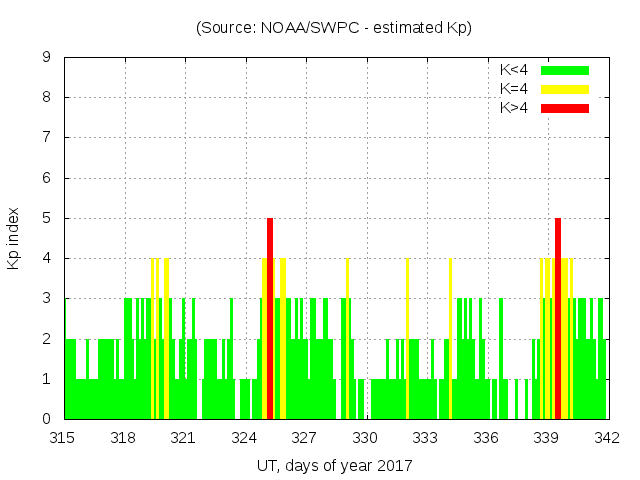This screenshot has height=480, width=640.
Task: Click the x-axis tick label 342
Action: tap(606, 437)
